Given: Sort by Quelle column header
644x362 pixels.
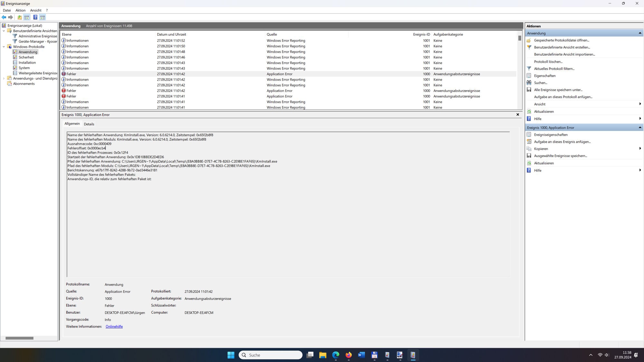Looking at the screenshot, I should click(x=307, y=34).
